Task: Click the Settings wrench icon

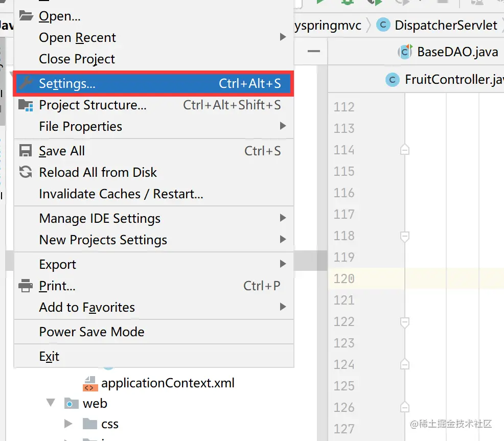Action: 26,83
